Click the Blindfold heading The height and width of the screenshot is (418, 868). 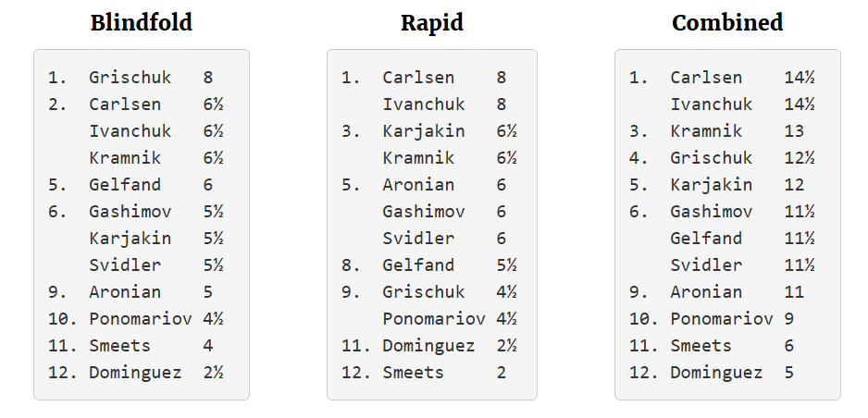coord(141,23)
